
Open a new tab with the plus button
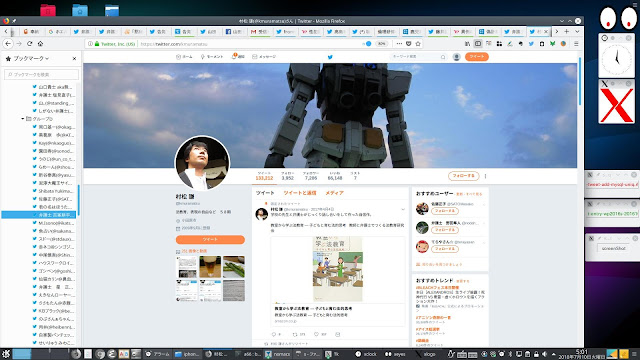(x=567, y=31)
